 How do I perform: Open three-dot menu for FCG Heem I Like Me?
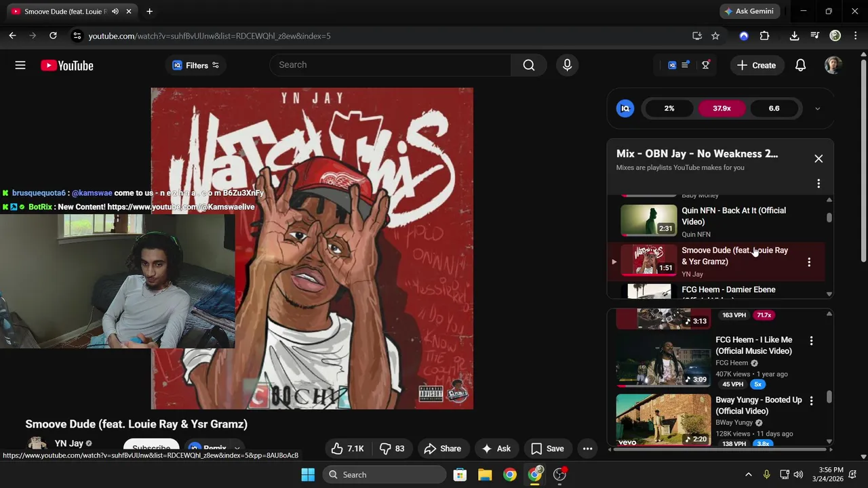(x=811, y=341)
